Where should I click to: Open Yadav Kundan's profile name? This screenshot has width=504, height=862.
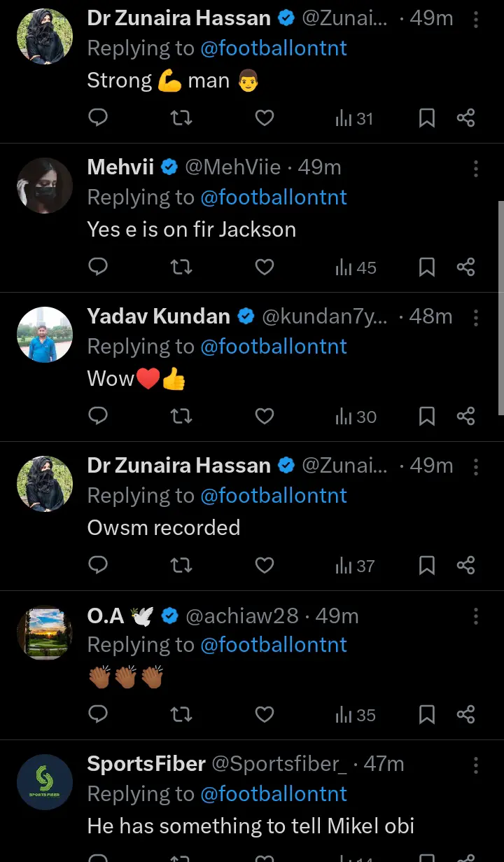[x=158, y=317]
